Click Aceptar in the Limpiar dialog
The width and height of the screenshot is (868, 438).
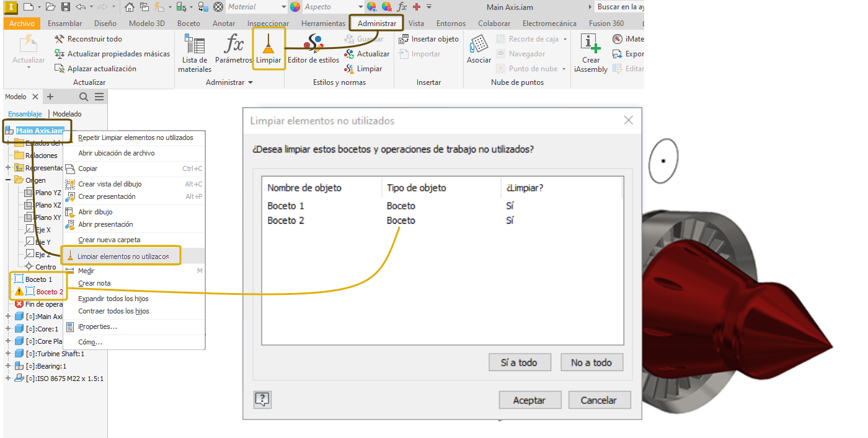click(529, 400)
